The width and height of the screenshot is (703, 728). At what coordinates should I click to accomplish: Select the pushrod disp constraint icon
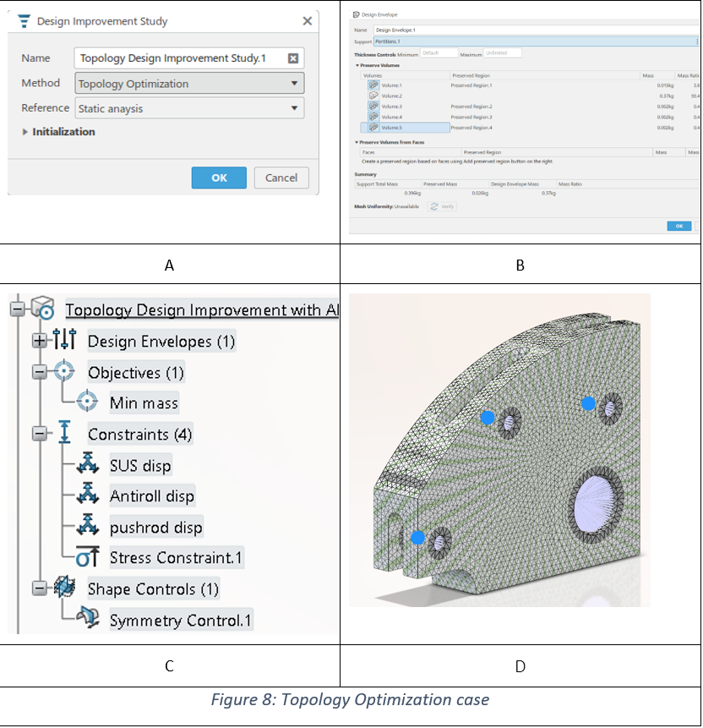click(88, 526)
